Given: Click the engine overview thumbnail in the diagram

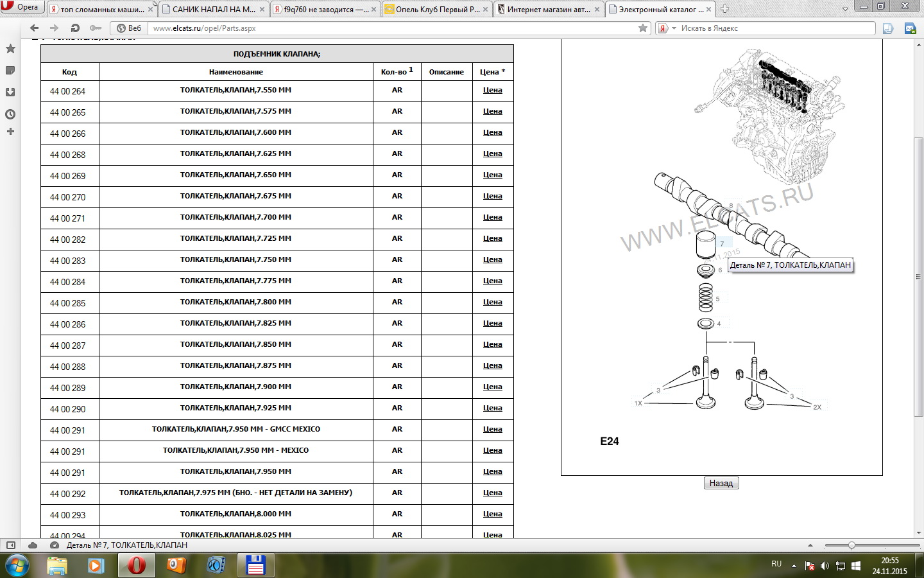Looking at the screenshot, I should click(767, 116).
